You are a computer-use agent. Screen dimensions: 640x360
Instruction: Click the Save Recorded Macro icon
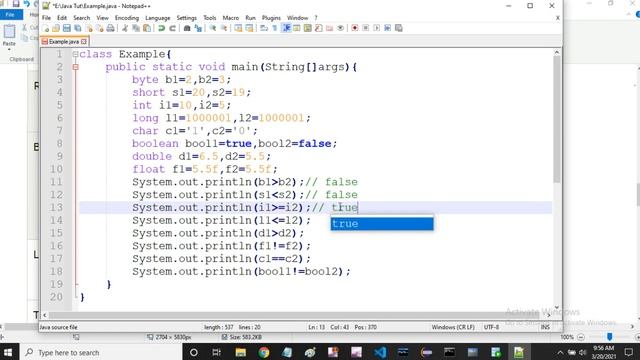tap(399, 28)
